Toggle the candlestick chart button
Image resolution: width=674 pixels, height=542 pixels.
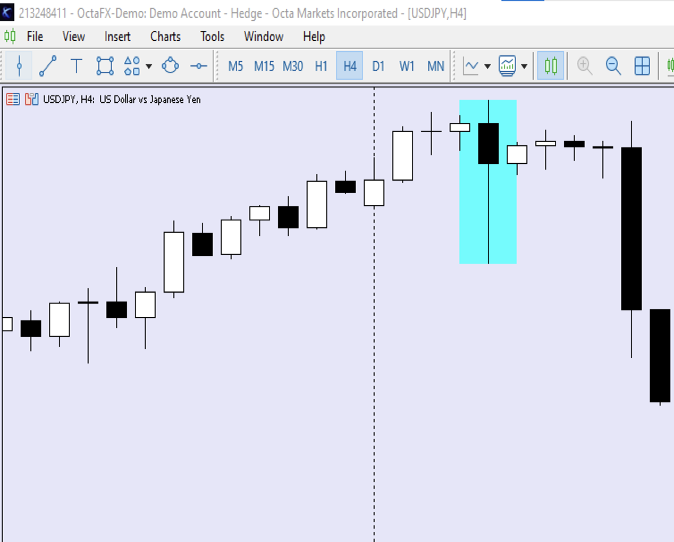pos(551,66)
